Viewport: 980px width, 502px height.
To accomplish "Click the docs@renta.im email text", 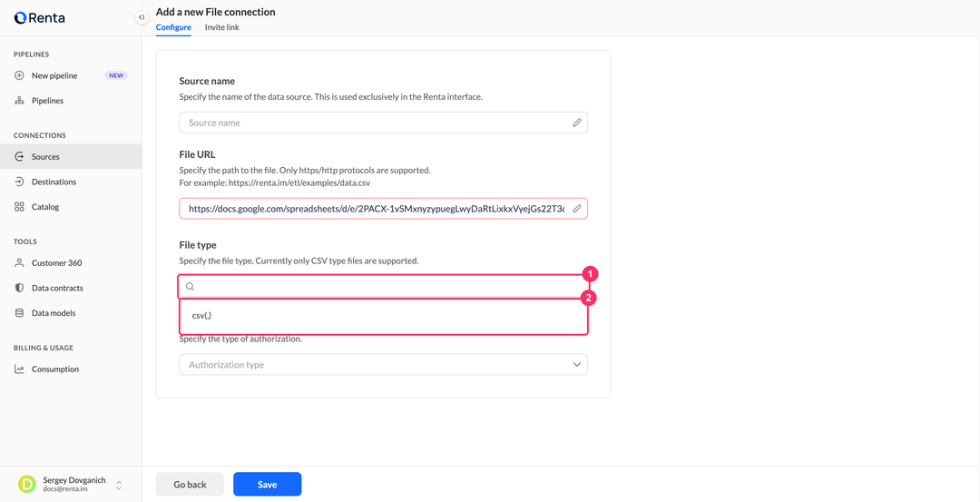I will [x=65, y=489].
